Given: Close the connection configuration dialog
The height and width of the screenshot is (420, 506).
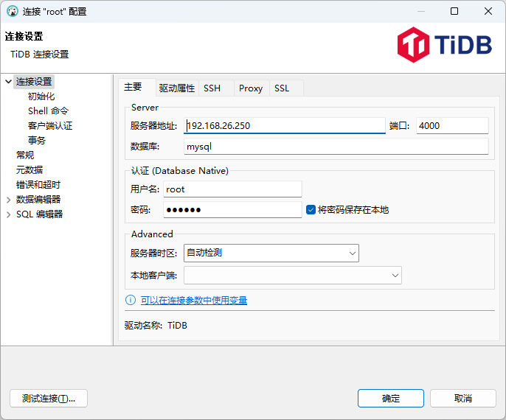Looking at the screenshot, I should tap(488, 11).
